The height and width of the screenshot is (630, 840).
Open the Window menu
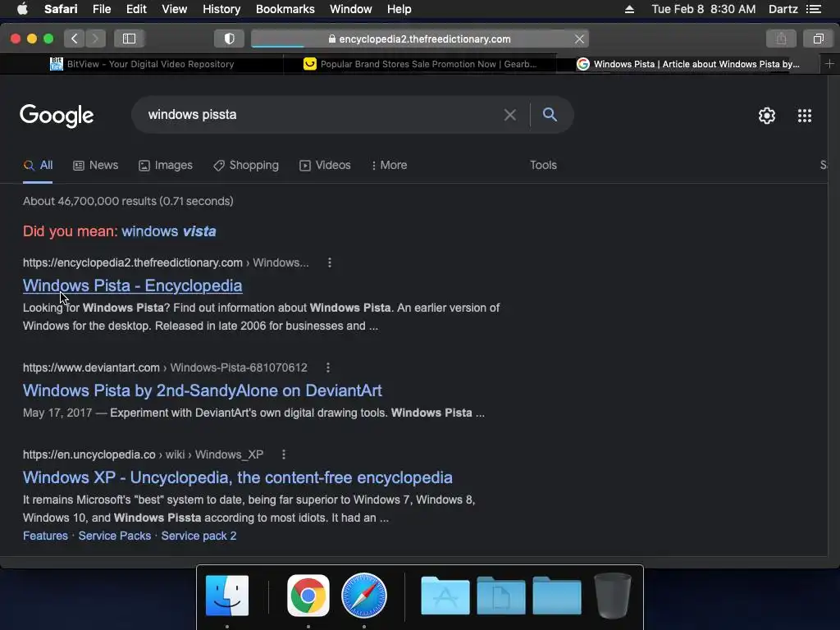coord(350,9)
